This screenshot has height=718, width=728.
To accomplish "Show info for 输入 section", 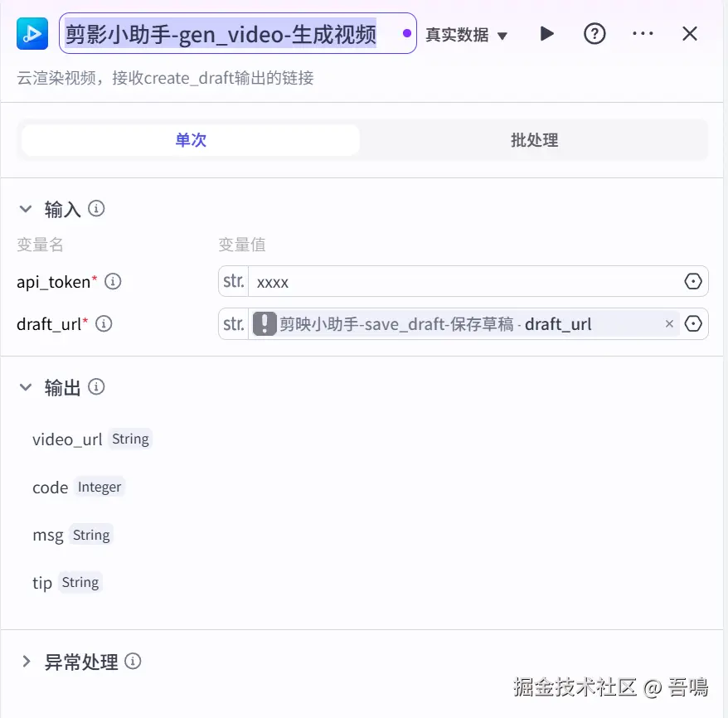I will tap(96, 208).
